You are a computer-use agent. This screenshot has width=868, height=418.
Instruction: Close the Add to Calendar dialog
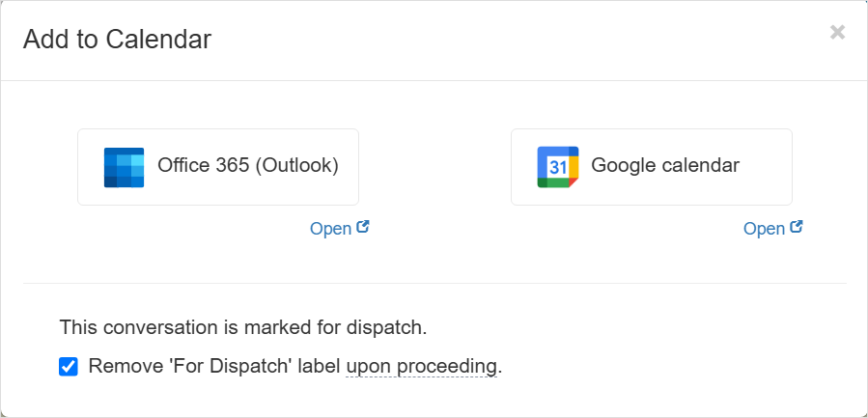point(837,33)
